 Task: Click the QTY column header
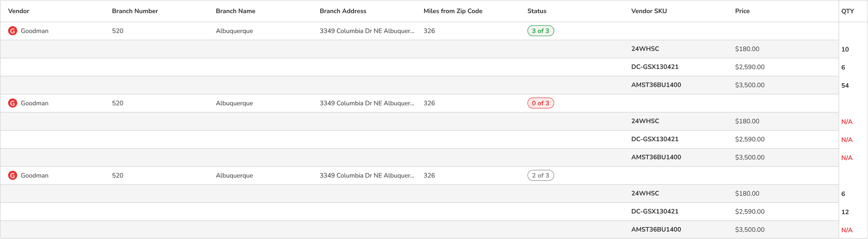point(847,11)
